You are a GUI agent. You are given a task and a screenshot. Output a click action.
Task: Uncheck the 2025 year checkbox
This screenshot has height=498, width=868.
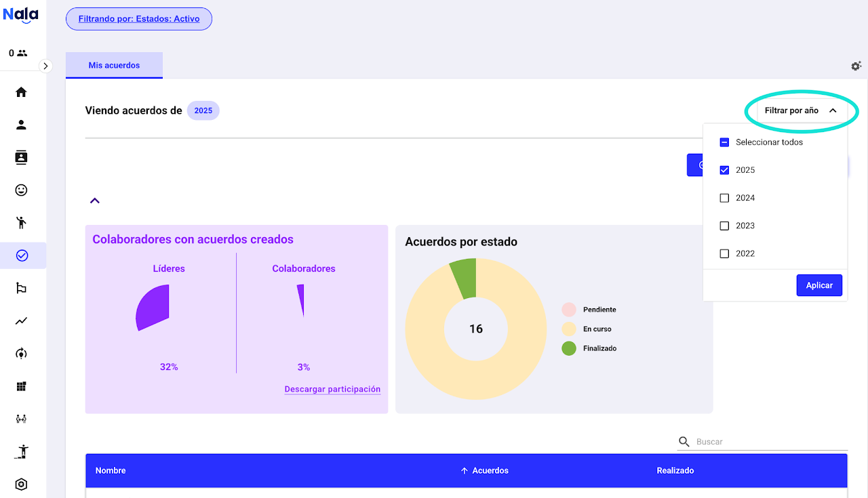tap(724, 170)
